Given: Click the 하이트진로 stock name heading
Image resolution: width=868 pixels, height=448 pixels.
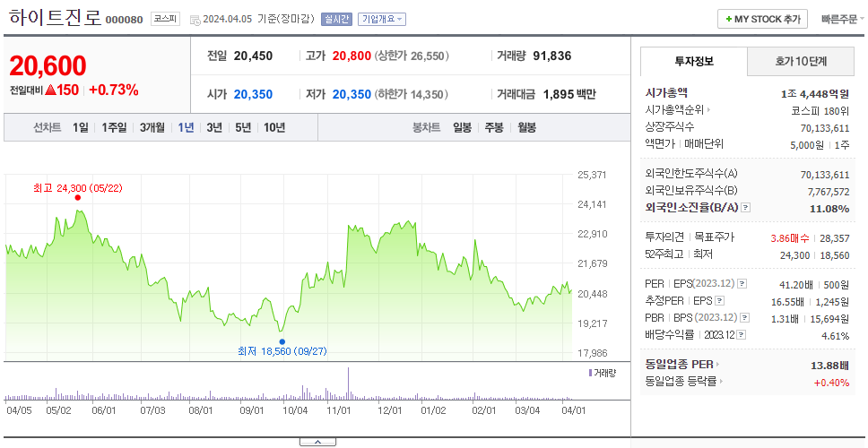Looking at the screenshot, I should pos(56,18).
